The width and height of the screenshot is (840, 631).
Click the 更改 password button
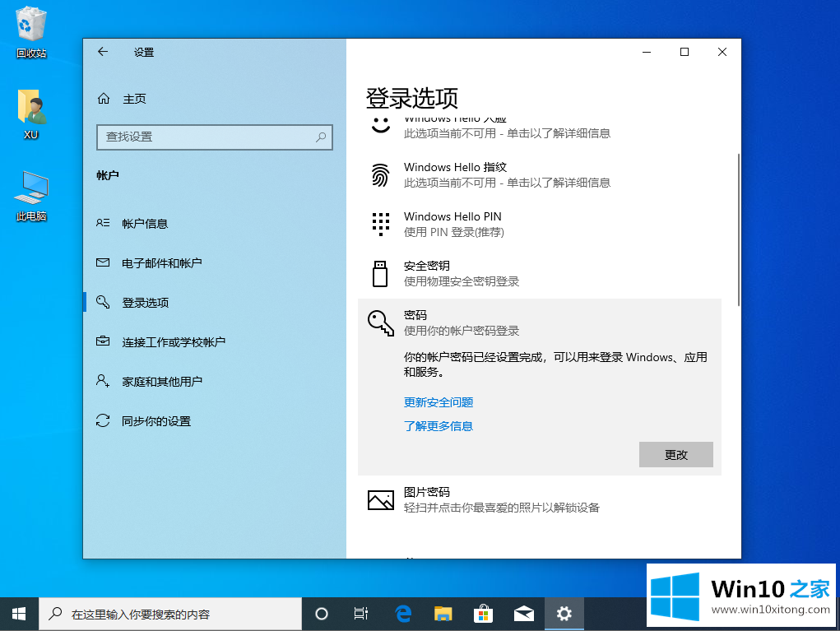point(675,455)
